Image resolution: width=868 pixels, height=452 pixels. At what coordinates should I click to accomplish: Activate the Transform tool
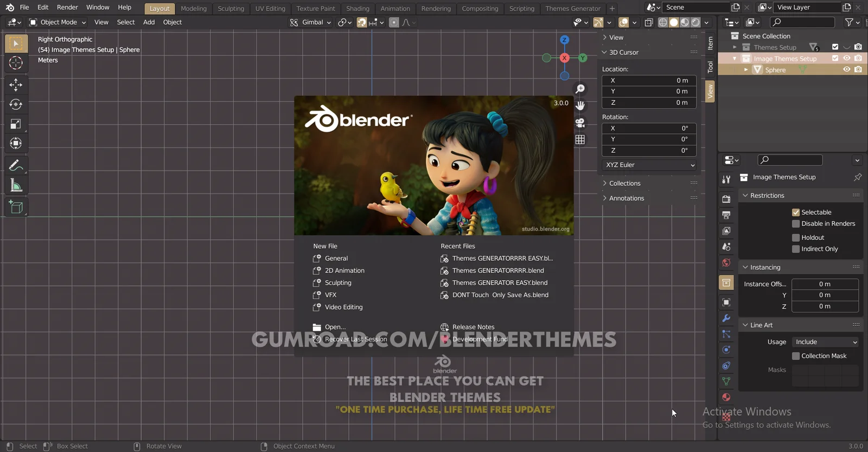coord(16,143)
